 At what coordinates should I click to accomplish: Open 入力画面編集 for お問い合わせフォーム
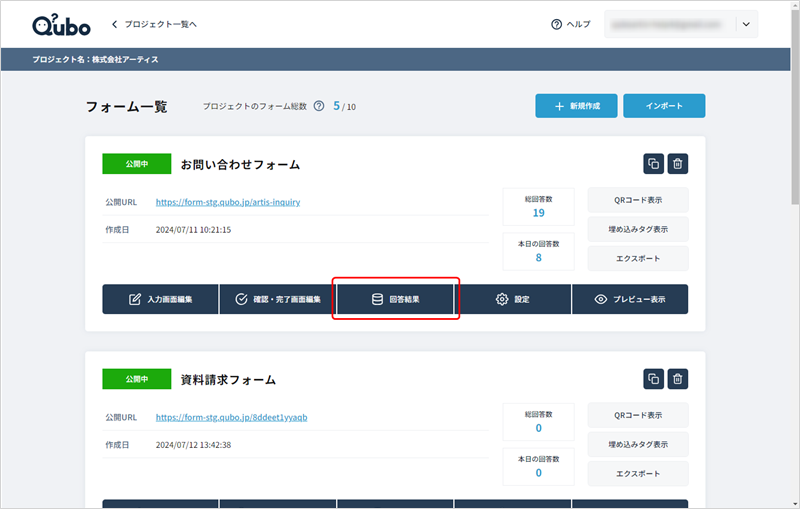[x=160, y=299]
